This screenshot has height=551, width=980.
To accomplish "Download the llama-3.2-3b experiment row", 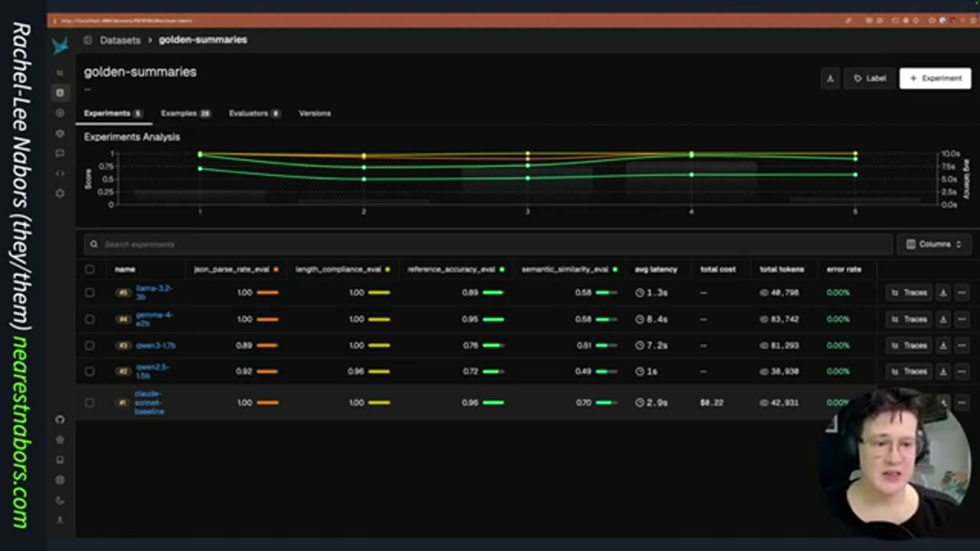I will 943,292.
